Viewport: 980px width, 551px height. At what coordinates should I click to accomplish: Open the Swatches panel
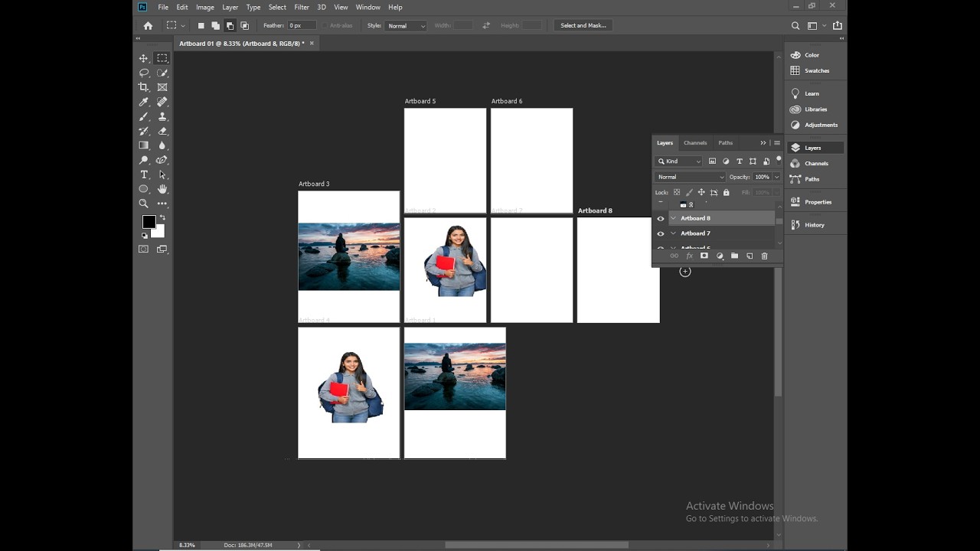816,70
